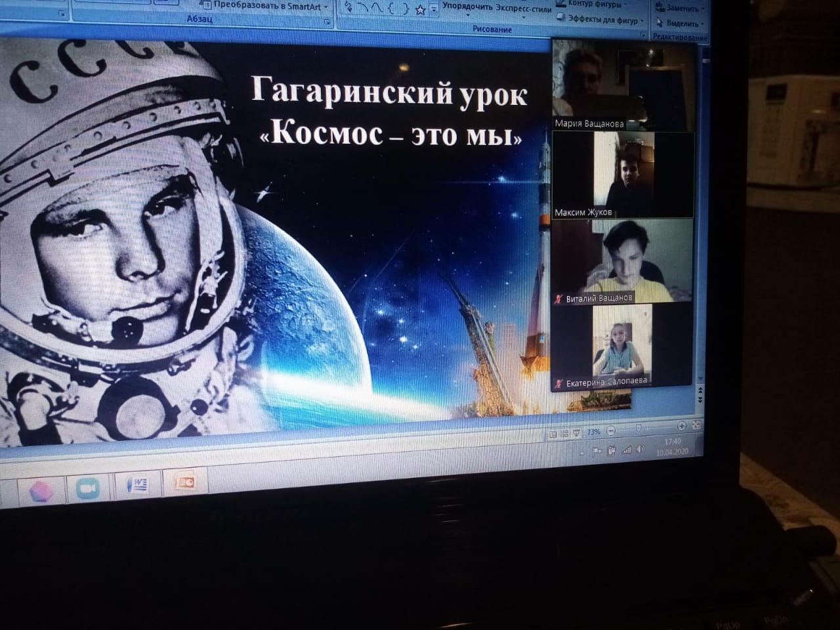Viewport: 840px width, 630px height.
Task: Click subtitle «Космос – это мы»
Action: pyautogui.click(x=391, y=133)
